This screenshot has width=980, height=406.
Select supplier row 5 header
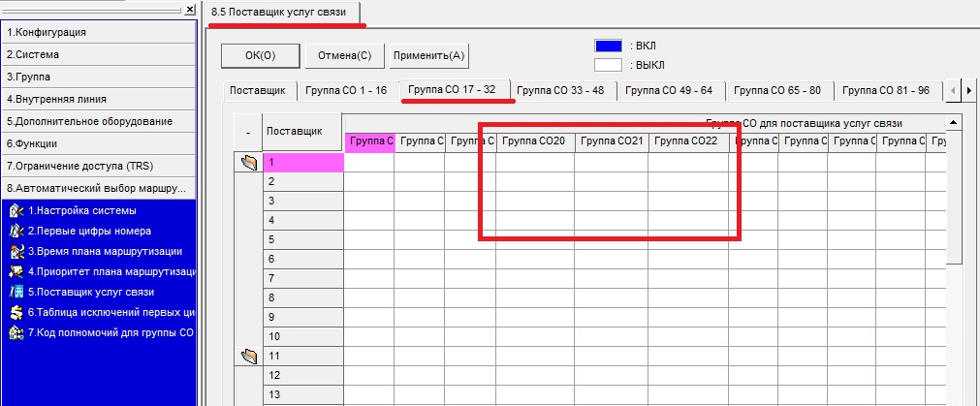(303, 240)
